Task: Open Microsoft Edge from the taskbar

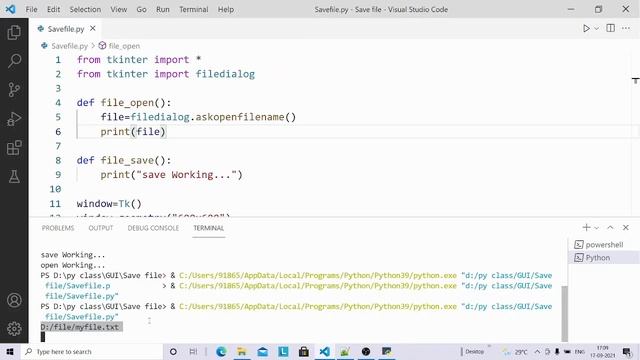Action: (x=221, y=351)
